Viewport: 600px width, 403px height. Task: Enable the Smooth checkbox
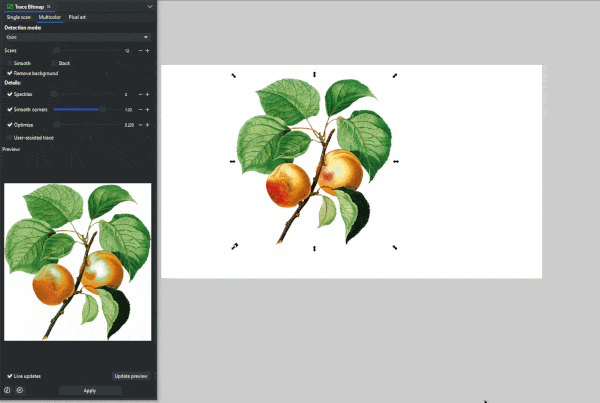click(10, 63)
